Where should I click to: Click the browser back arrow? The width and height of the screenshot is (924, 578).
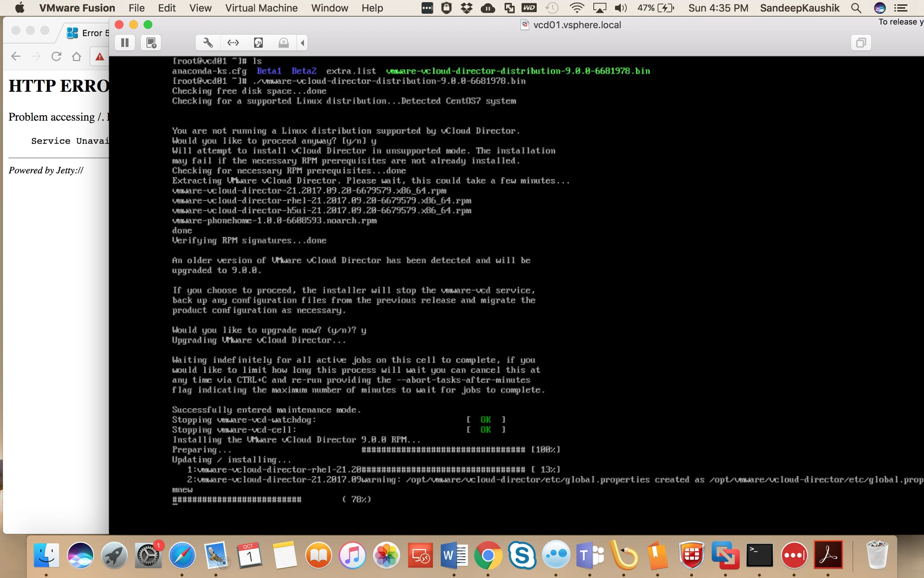tap(16, 56)
